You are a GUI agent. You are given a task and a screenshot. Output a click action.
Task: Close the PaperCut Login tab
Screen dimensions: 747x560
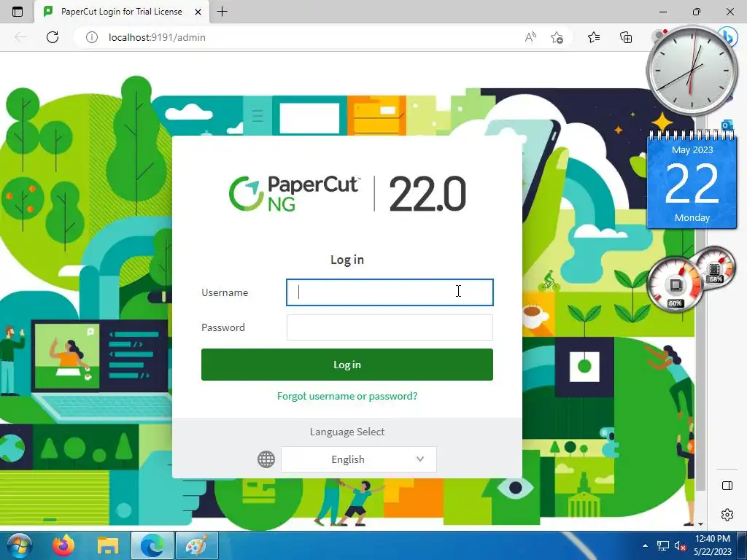[x=198, y=12]
